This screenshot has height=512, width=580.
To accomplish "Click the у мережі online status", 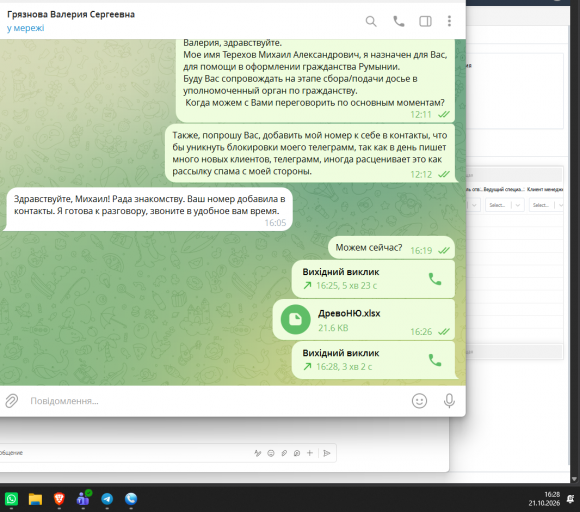I will point(25,28).
